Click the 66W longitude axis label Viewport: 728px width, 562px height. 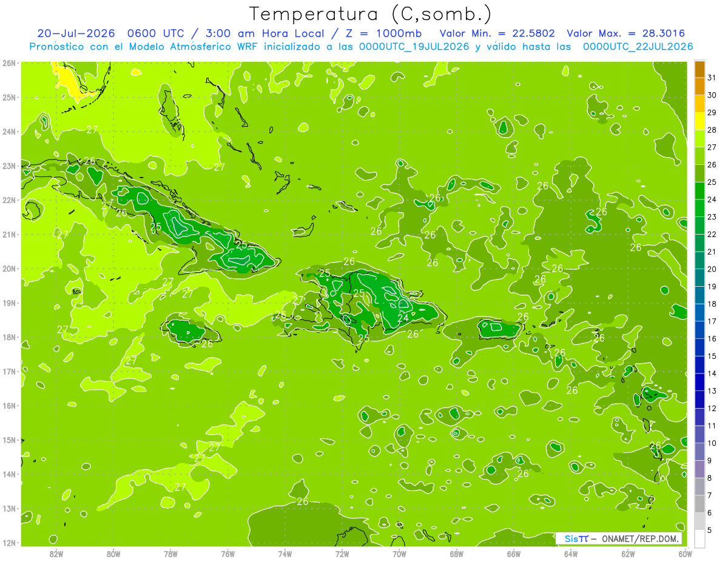click(x=514, y=554)
